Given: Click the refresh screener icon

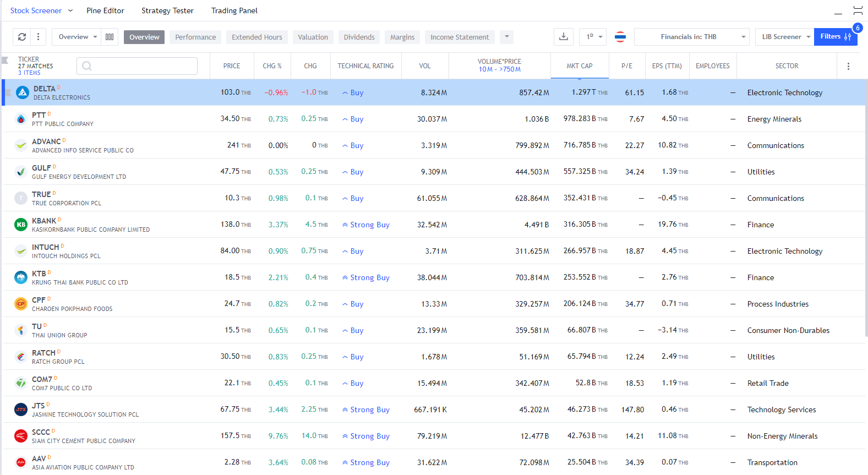Looking at the screenshot, I should tap(22, 37).
